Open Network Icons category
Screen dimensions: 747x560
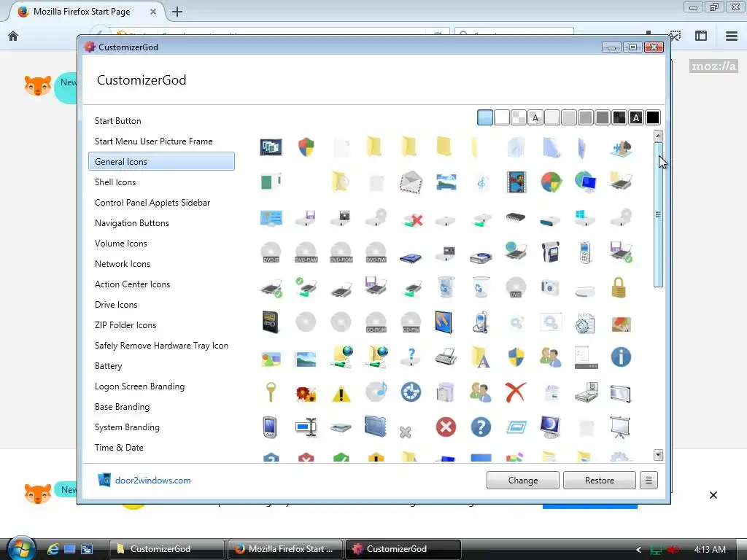pos(123,264)
